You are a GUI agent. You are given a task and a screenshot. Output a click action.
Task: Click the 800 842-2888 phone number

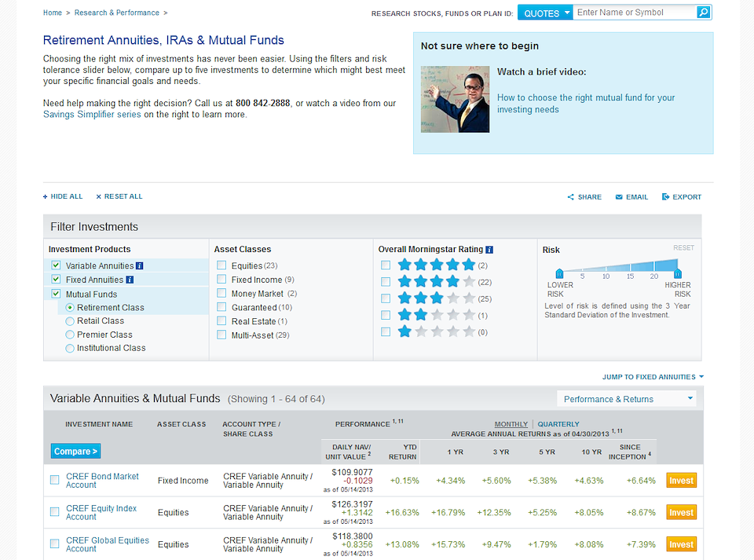coord(263,104)
